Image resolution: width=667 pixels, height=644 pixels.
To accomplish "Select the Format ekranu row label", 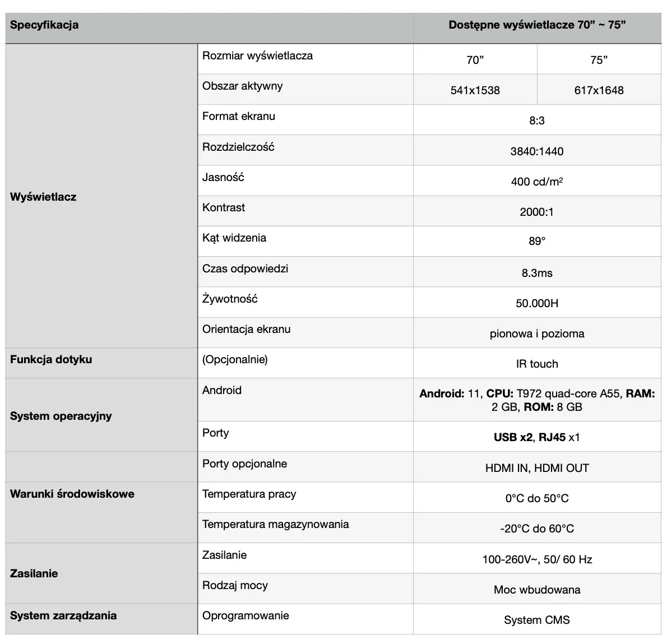I will point(239,117).
